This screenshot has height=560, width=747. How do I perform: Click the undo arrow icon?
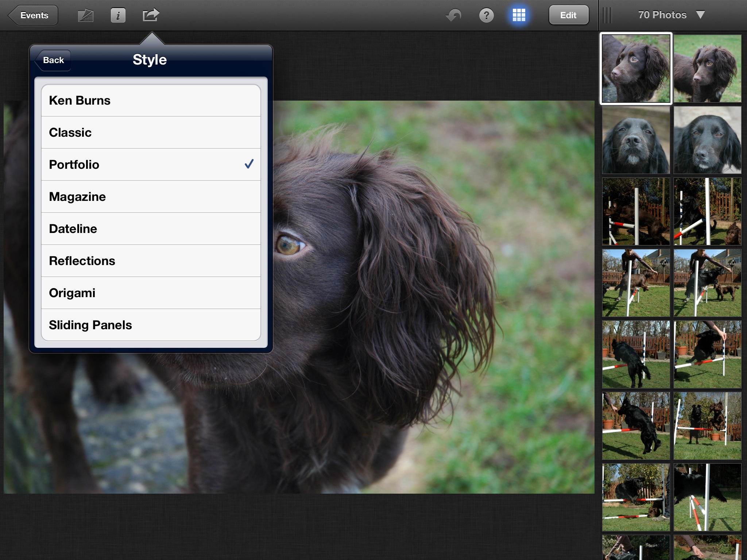453,15
